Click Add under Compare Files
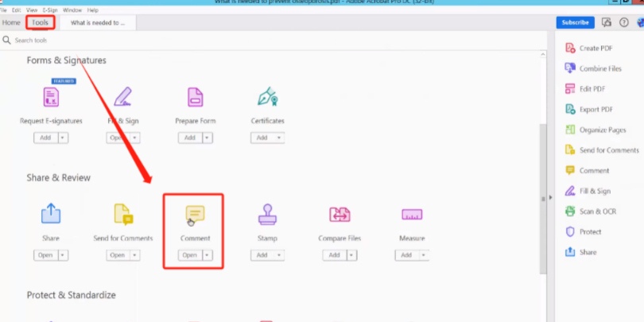The width and height of the screenshot is (644, 322). tap(335, 255)
